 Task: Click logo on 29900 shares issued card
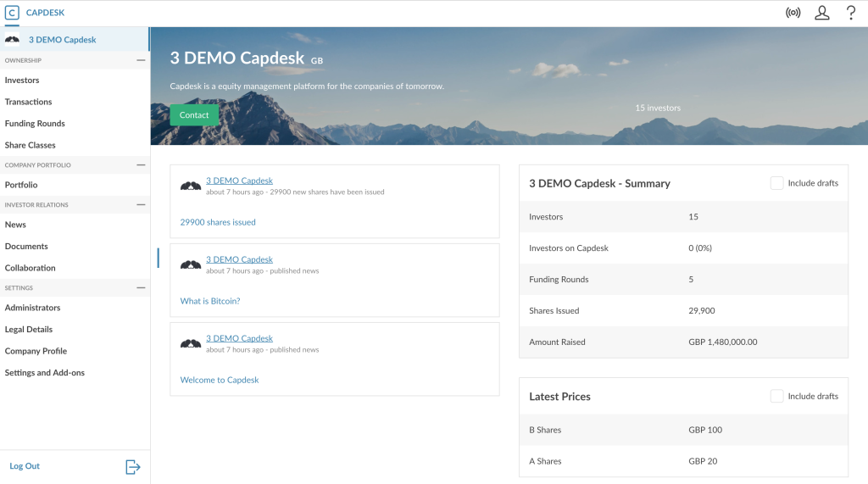[191, 186]
